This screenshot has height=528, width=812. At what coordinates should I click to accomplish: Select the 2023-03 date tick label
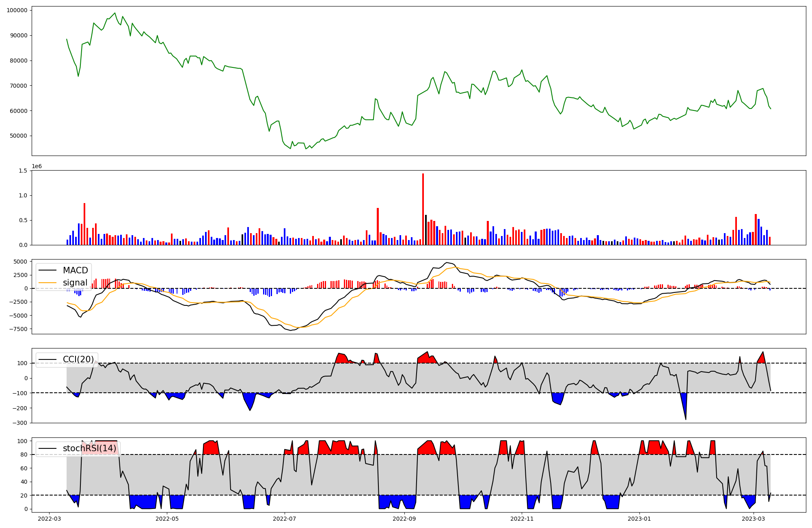(754, 519)
